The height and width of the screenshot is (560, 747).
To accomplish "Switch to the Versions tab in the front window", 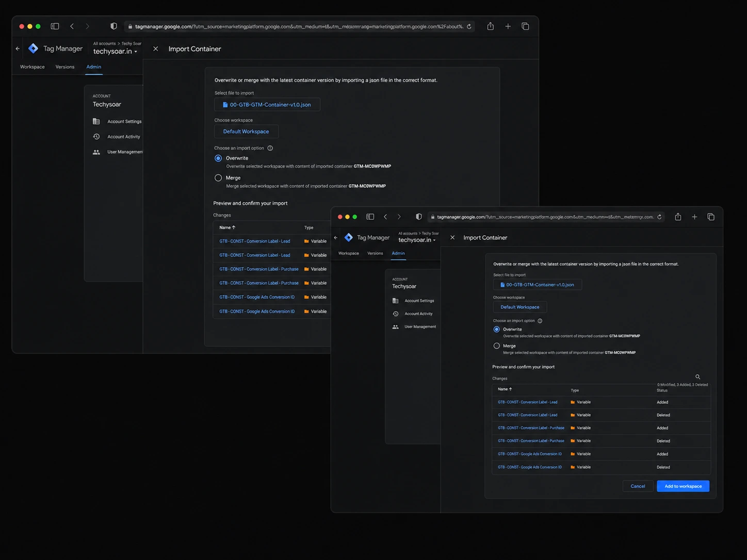I will coord(375,253).
